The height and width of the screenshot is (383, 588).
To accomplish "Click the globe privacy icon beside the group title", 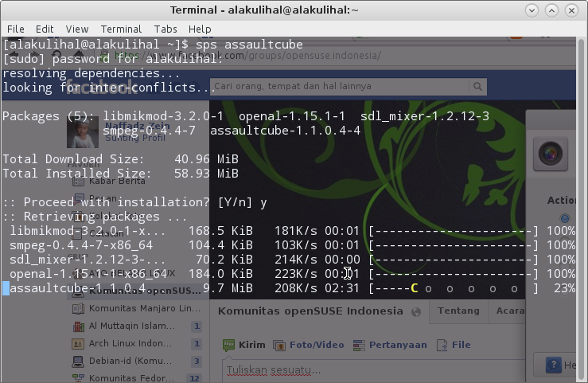I will (416, 311).
